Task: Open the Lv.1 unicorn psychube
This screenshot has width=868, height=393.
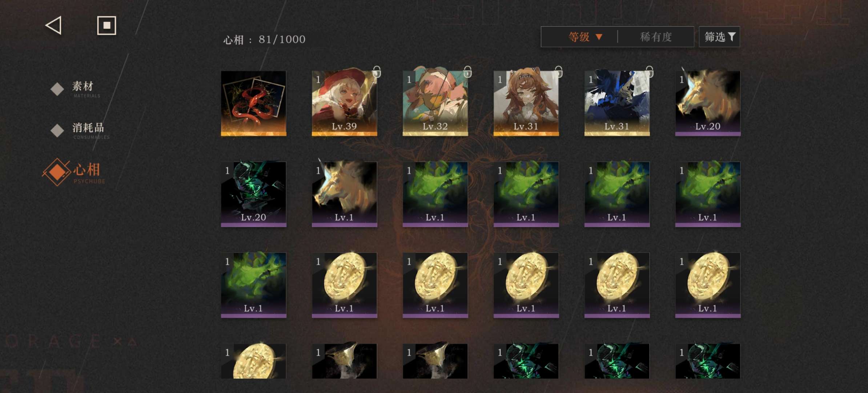Action: pyautogui.click(x=344, y=194)
